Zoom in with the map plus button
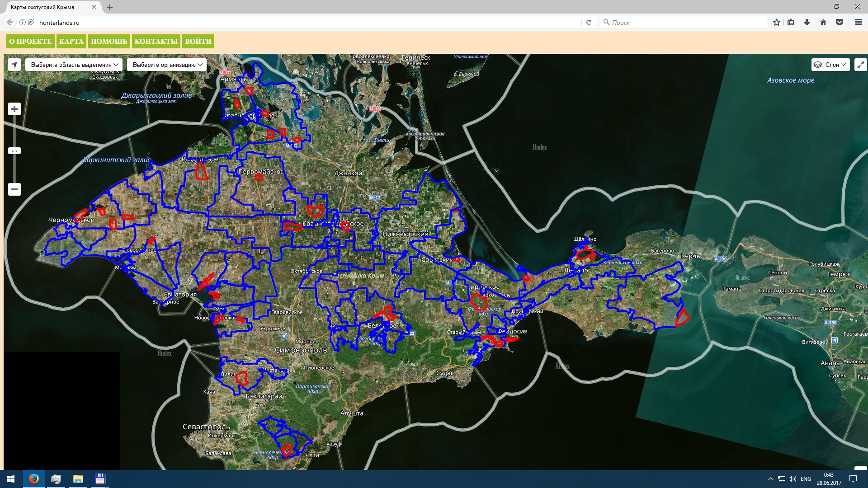The width and height of the screenshot is (868, 488). coord(14,109)
